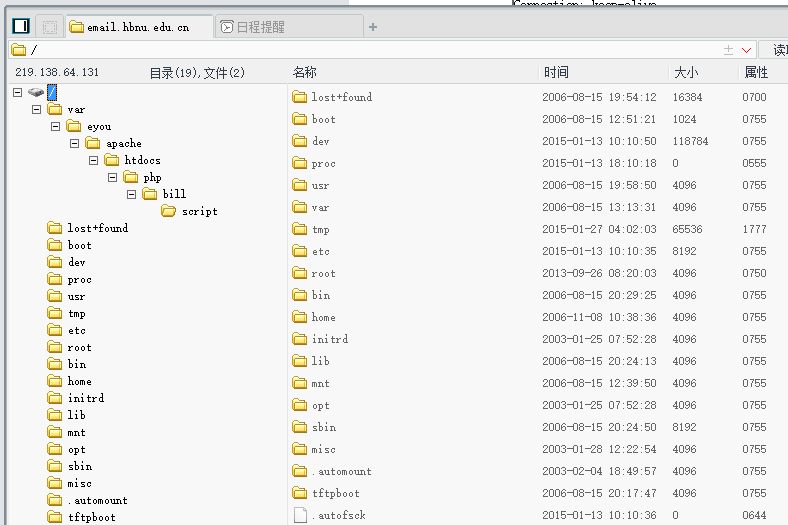This screenshot has height=525, width=788.
Task: Select home folder icon in file list
Action: (300, 317)
